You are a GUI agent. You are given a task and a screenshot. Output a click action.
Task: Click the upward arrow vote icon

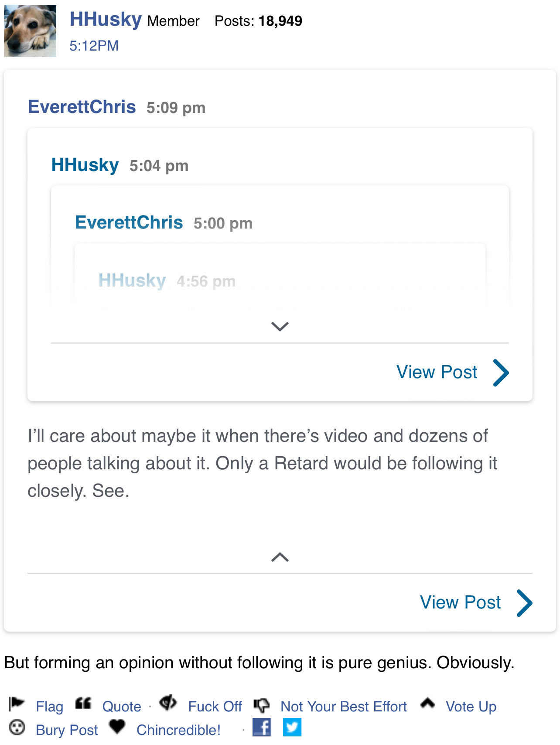[x=427, y=703]
